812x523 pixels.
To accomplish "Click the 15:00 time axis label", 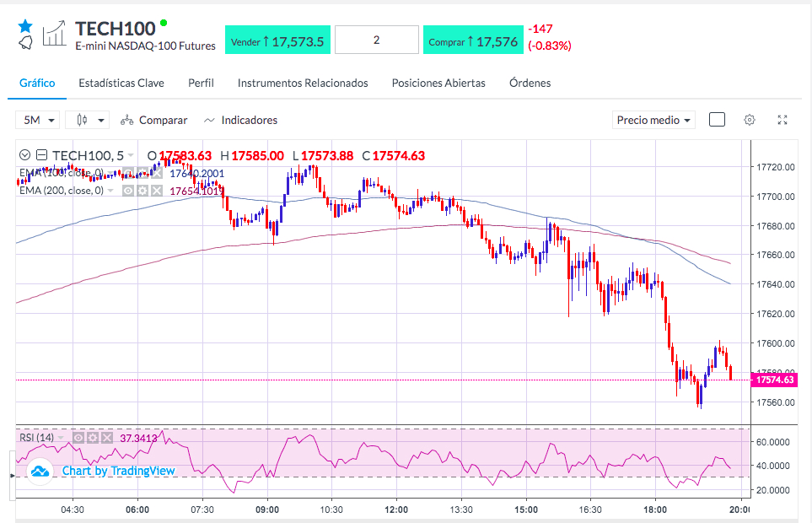I will 526,510.
